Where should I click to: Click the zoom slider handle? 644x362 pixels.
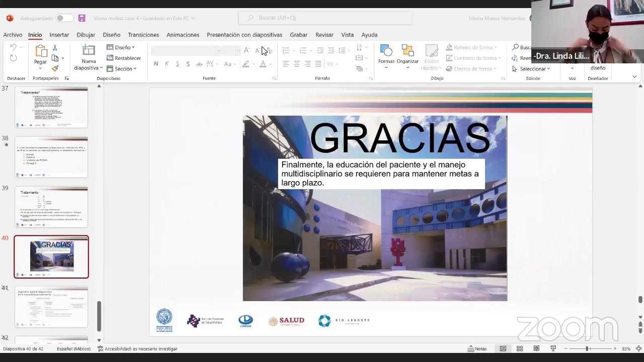point(587,348)
